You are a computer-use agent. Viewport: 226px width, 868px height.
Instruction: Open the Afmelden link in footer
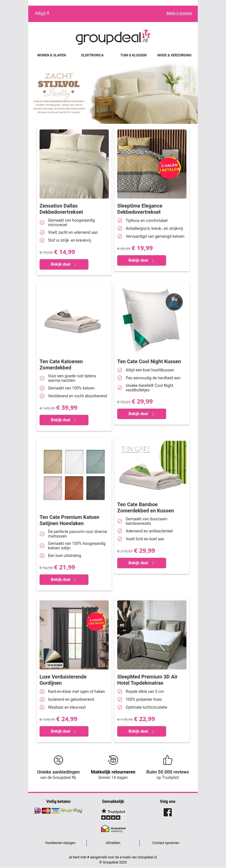pos(113,843)
